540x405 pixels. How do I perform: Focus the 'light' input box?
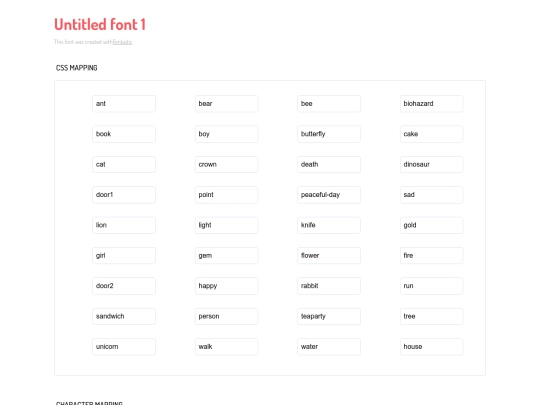coord(227,225)
